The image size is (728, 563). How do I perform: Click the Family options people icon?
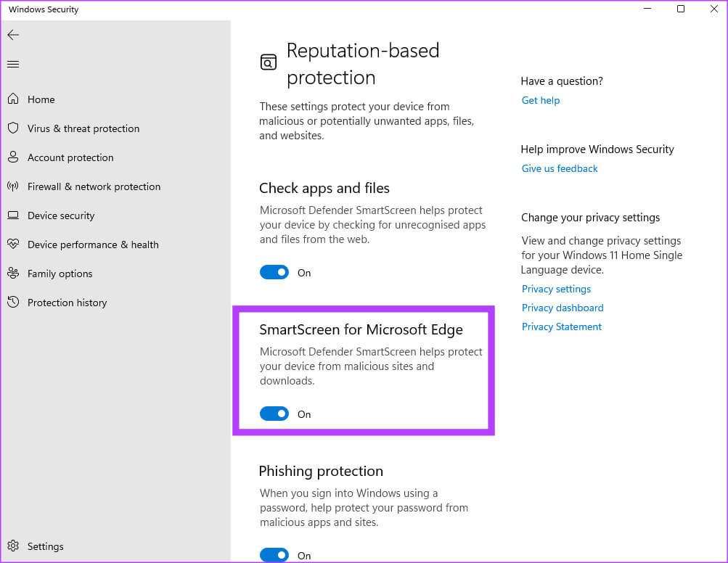point(13,274)
